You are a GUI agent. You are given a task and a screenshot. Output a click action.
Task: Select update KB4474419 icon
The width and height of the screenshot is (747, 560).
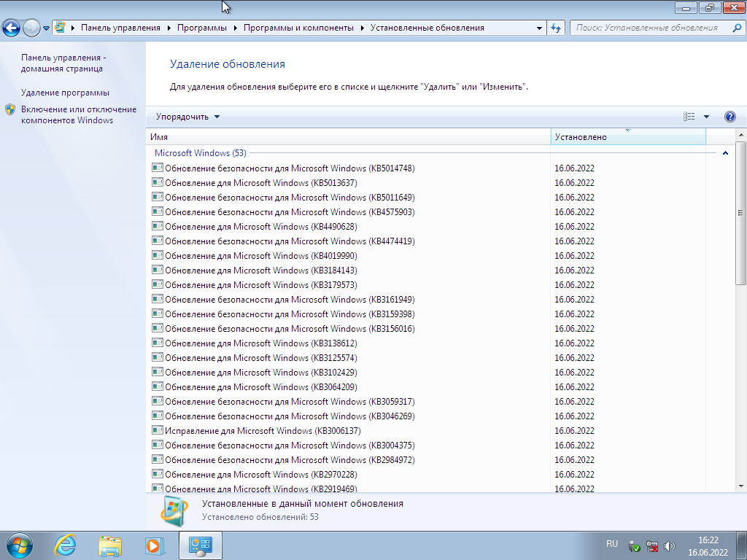[158, 241]
